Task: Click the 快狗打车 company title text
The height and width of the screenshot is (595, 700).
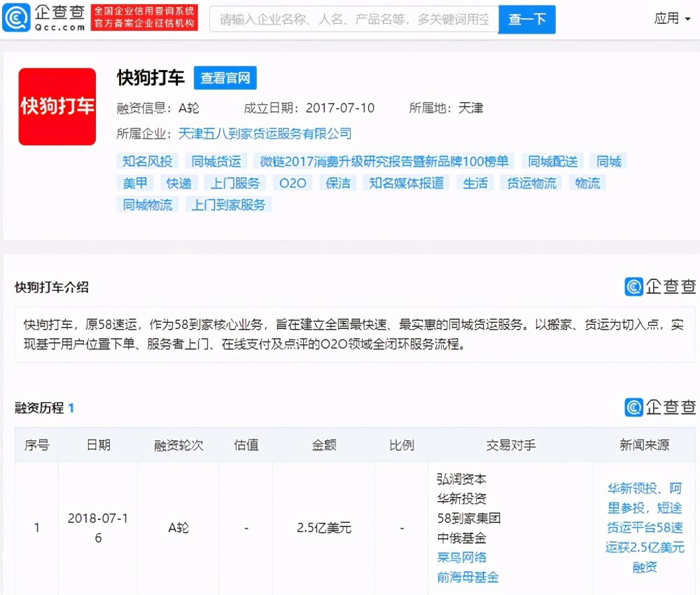Action: pos(150,78)
